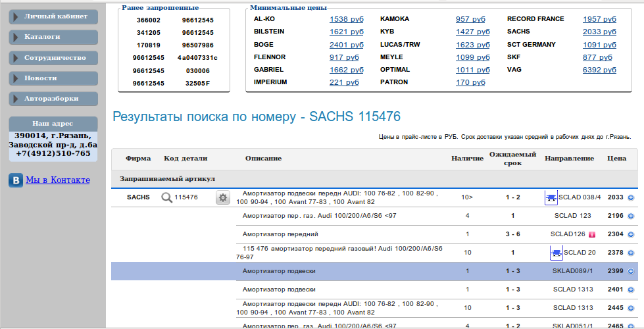
Task: Open the FLENNOR 917 руб price link
Action: coord(344,57)
